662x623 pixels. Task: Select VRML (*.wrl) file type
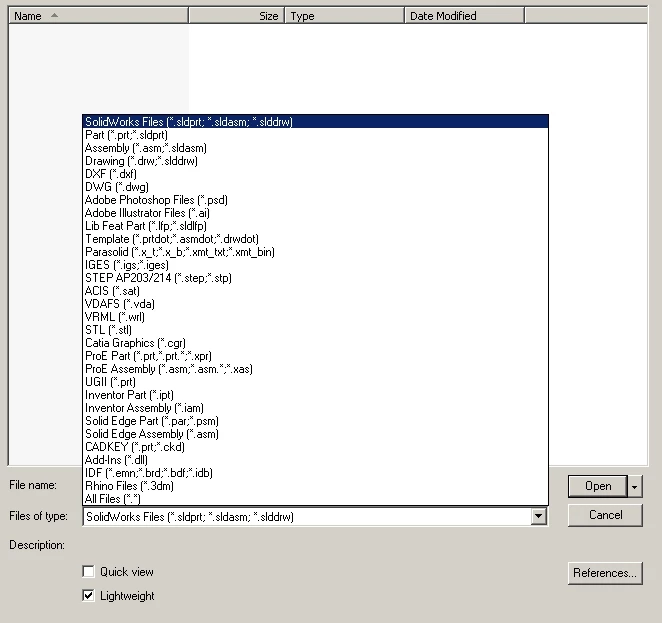coord(315,317)
